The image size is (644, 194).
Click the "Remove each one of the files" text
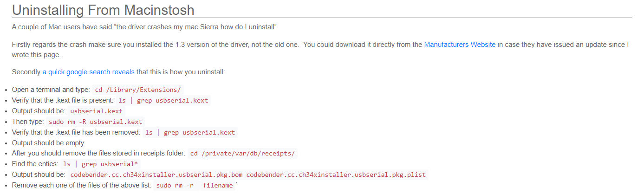82,186
